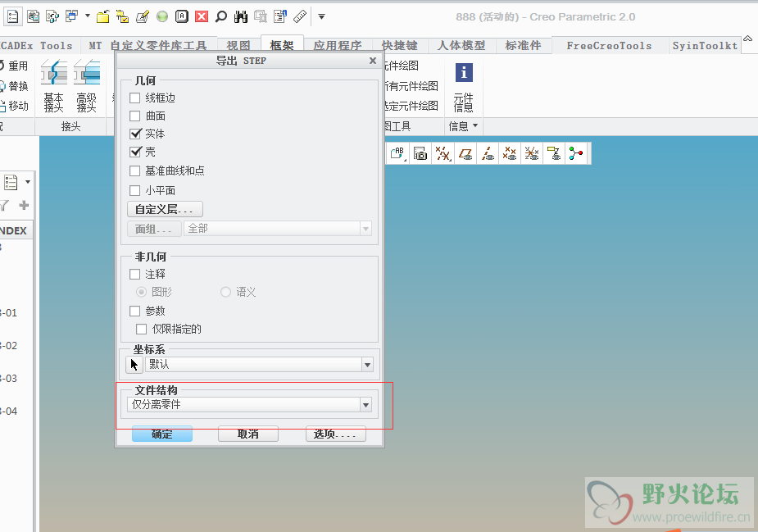Image resolution: width=758 pixels, height=532 pixels.
Task: Click the AB annotation display icon in graphics toolbar
Action: click(x=397, y=154)
